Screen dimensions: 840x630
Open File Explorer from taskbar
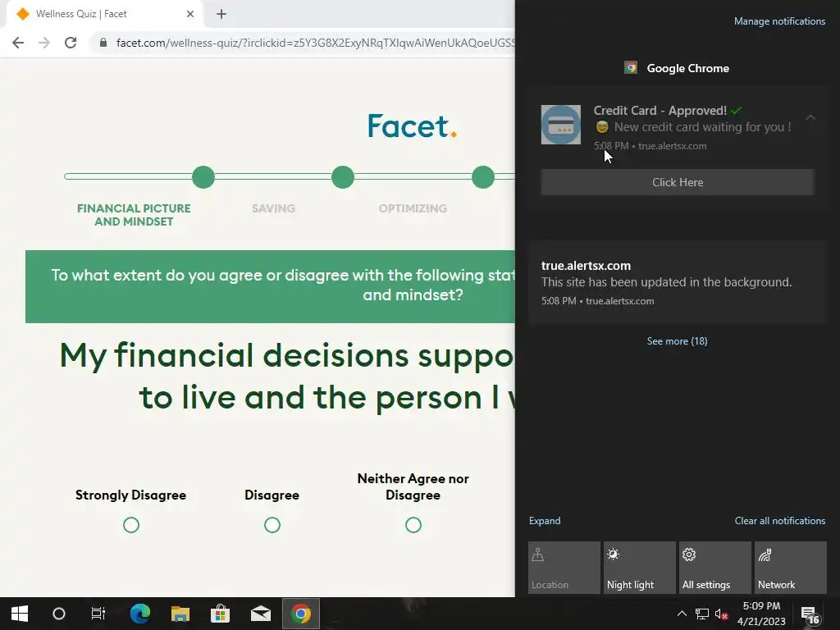pos(180,614)
